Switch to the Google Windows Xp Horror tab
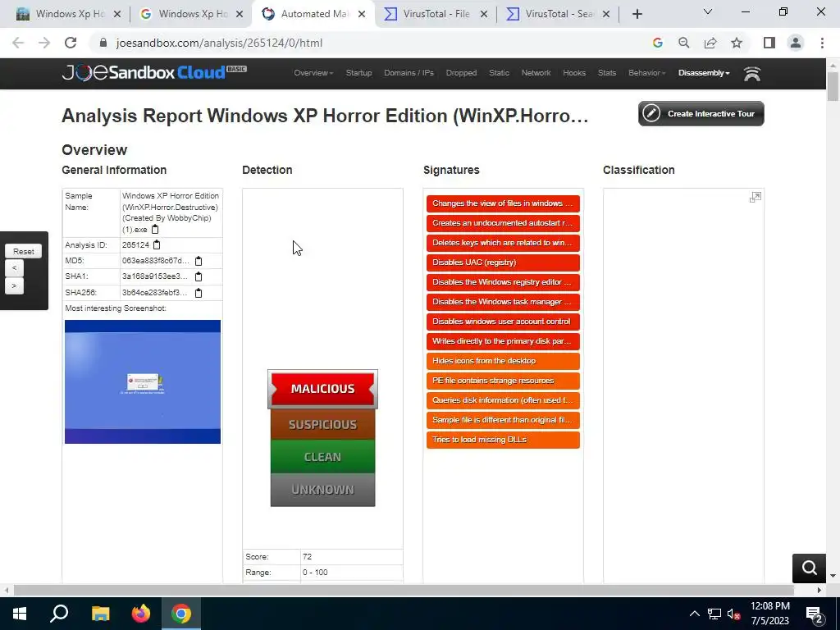 coord(192,14)
